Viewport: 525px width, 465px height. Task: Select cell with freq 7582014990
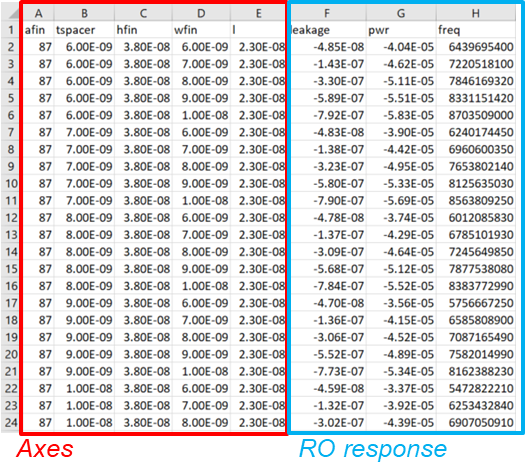476,354
